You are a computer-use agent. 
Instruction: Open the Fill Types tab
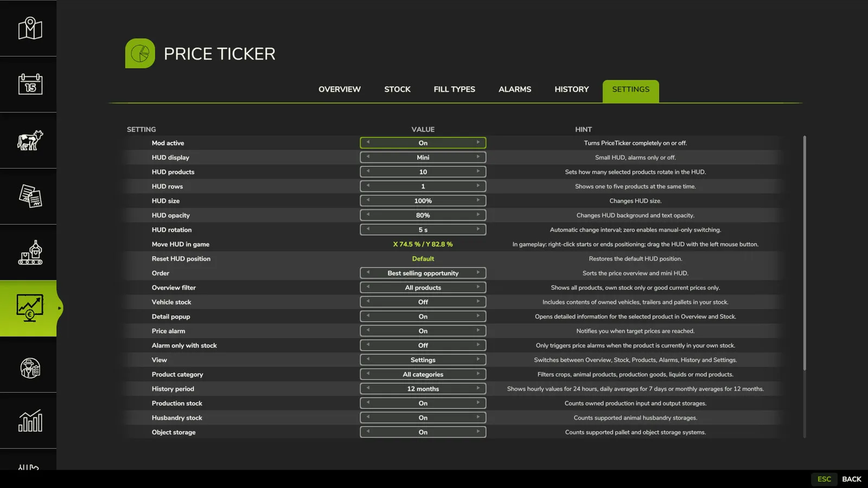(x=455, y=89)
